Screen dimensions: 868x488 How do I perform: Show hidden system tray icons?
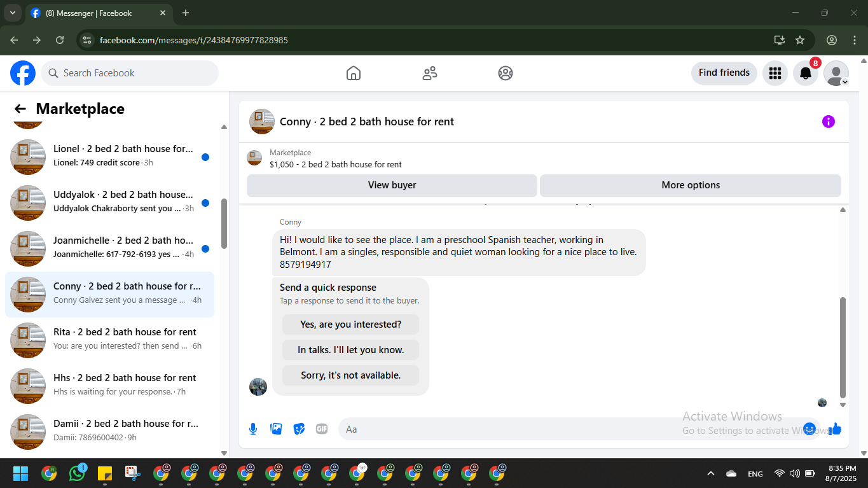click(x=711, y=473)
